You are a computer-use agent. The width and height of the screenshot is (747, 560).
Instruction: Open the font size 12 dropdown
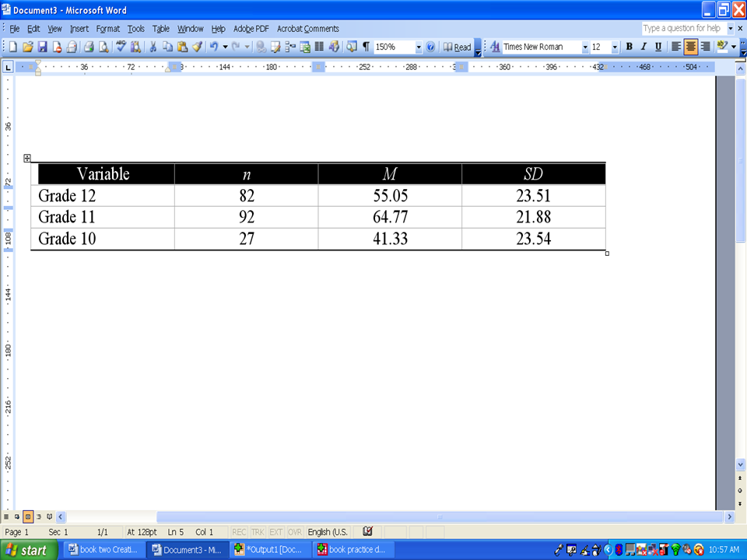(x=615, y=47)
